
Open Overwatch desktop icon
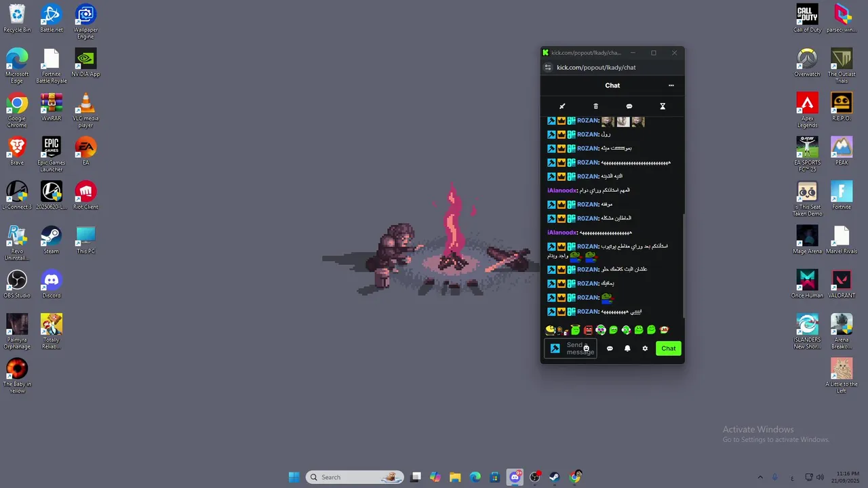tap(807, 63)
